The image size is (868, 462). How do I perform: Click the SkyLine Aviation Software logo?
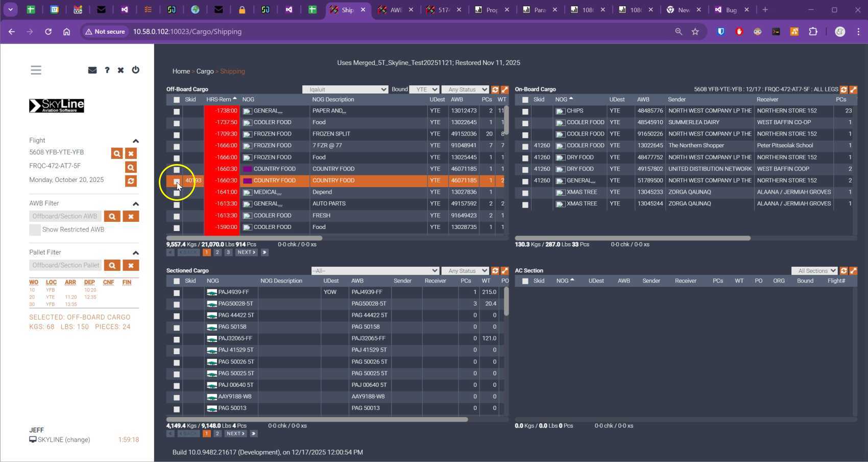57,106
